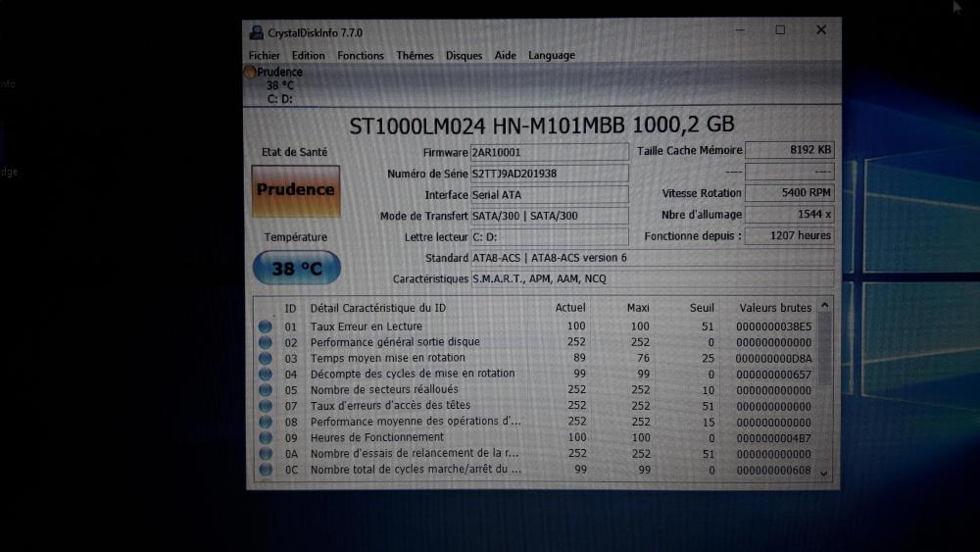Click the Nbre d'allumage value 1544 x
The height and width of the screenshot is (552, 980).
[x=789, y=215]
